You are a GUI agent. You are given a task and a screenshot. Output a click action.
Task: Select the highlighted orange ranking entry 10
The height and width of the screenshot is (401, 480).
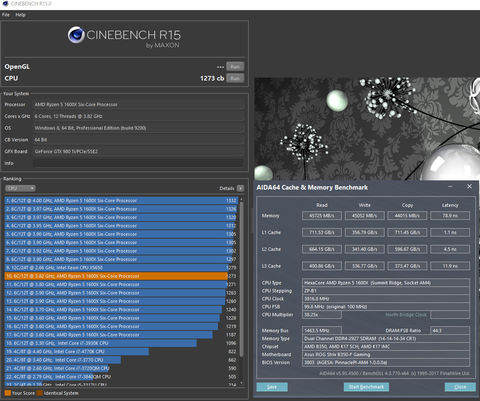[x=121, y=276]
